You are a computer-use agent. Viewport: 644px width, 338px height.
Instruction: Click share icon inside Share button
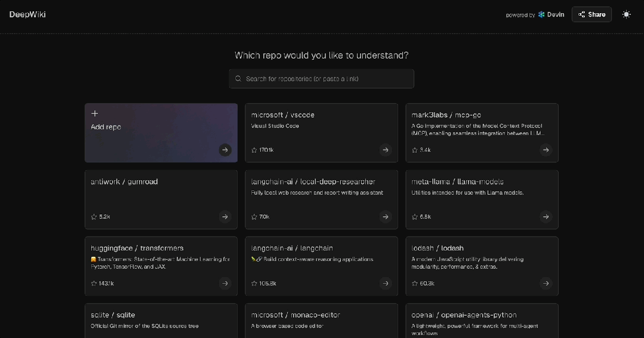pyautogui.click(x=581, y=14)
